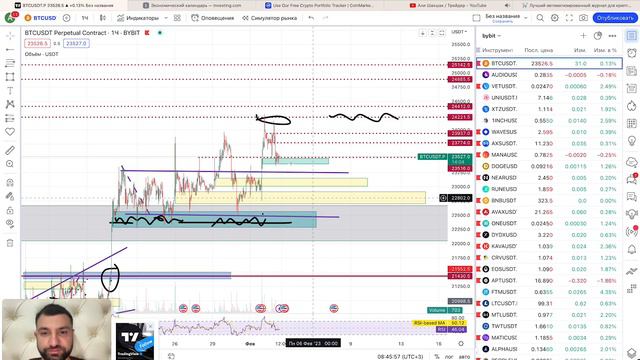This screenshot has width=640, height=360.
Task: Select BTCUSDT row in watchlist
Action: coord(549,63)
